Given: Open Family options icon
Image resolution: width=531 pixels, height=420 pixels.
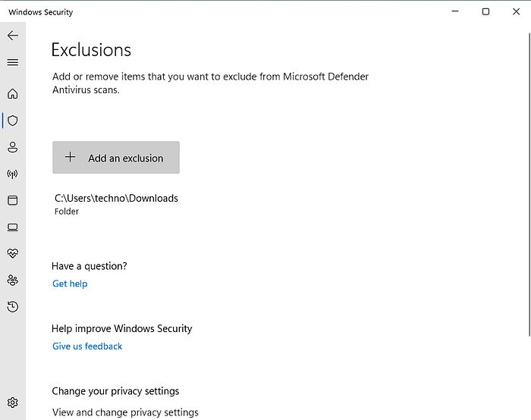Looking at the screenshot, I should [x=13, y=281].
